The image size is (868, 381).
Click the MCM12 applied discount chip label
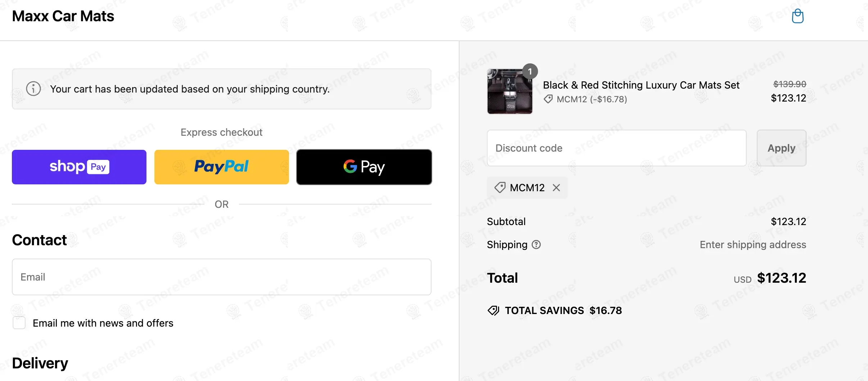click(x=527, y=188)
